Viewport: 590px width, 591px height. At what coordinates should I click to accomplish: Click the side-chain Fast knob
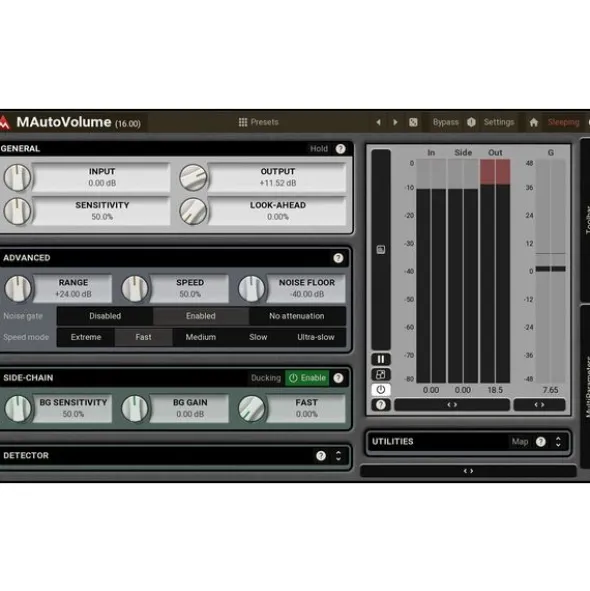click(x=251, y=409)
